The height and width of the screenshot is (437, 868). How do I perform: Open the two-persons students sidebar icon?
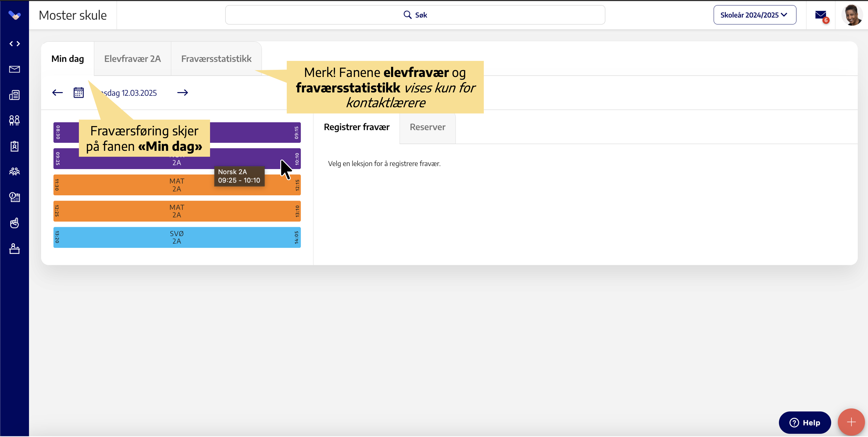click(15, 120)
